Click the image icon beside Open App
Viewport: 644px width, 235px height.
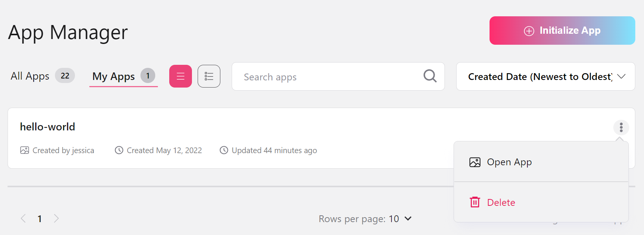475,162
